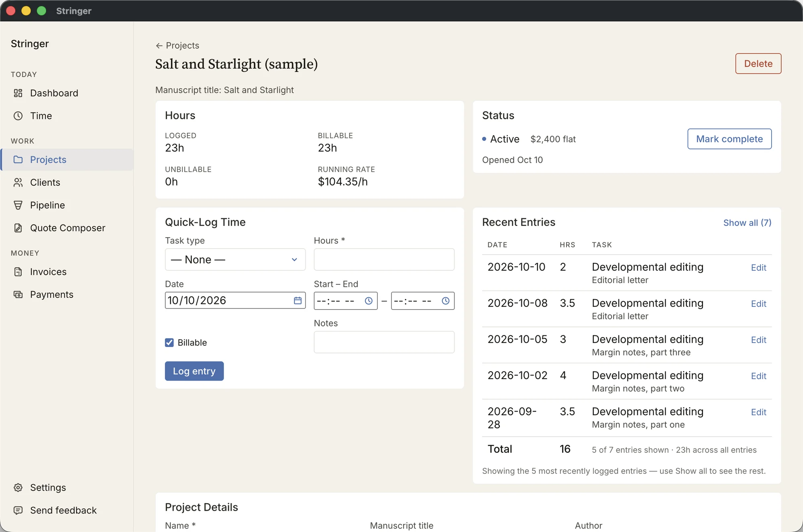
Task: Uncheck the Billable checkbox
Action: point(169,342)
